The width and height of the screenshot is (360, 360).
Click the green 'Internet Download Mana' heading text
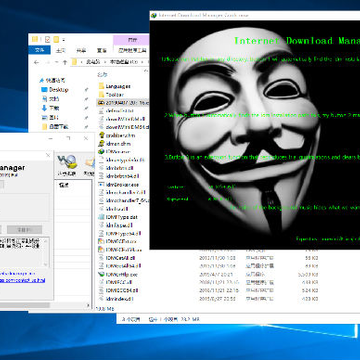[297, 41]
